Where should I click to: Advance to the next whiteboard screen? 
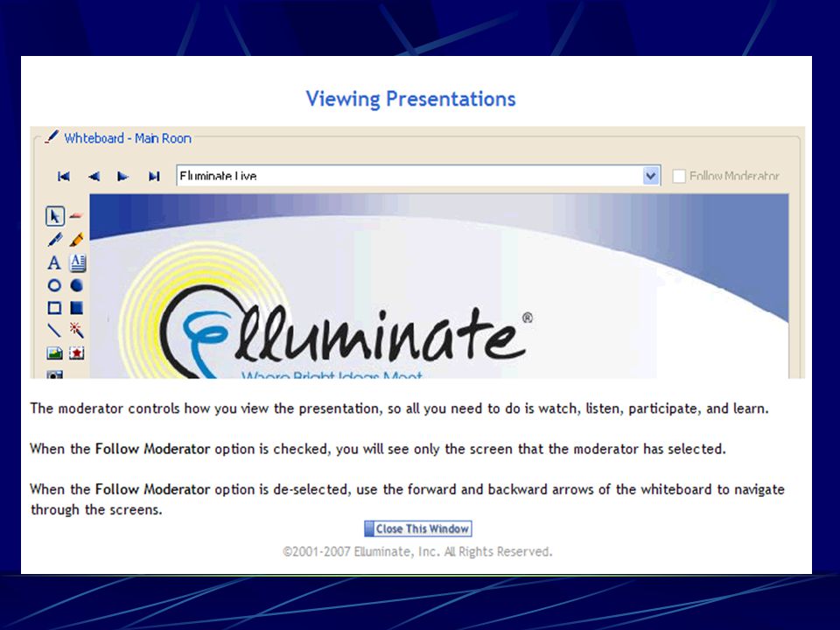122,176
